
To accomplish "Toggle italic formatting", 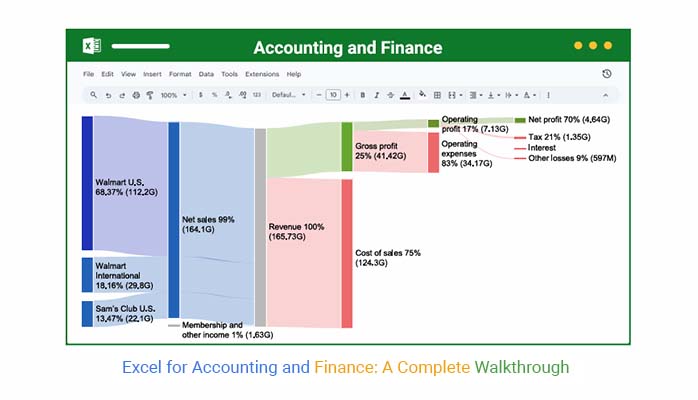I will 376,95.
